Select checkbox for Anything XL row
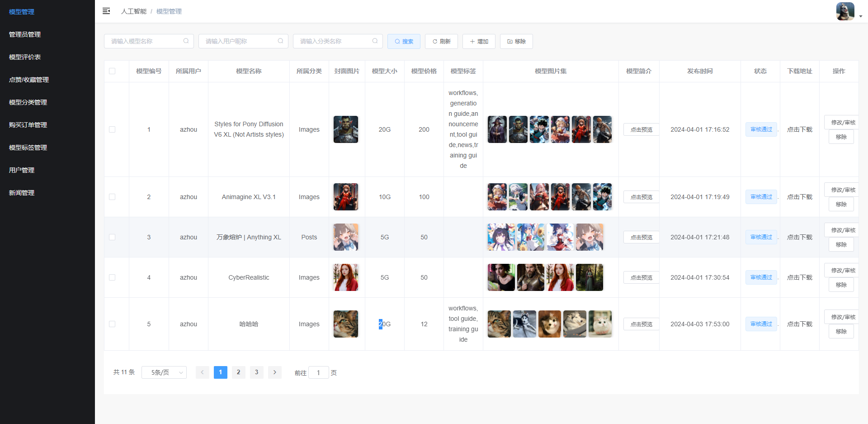 click(x=112, y=237)
